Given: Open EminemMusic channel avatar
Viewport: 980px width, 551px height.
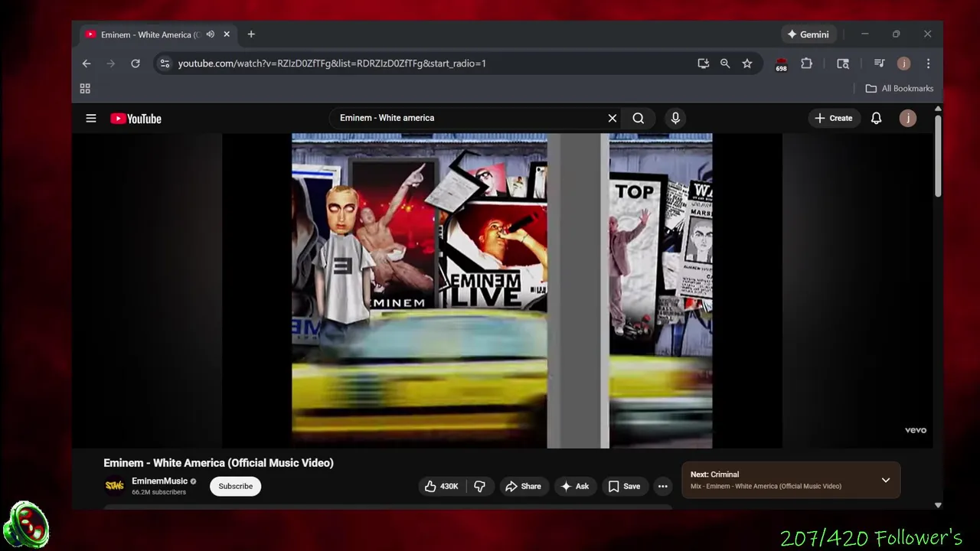Looking at the screenshot, I should tap(115, 486).
